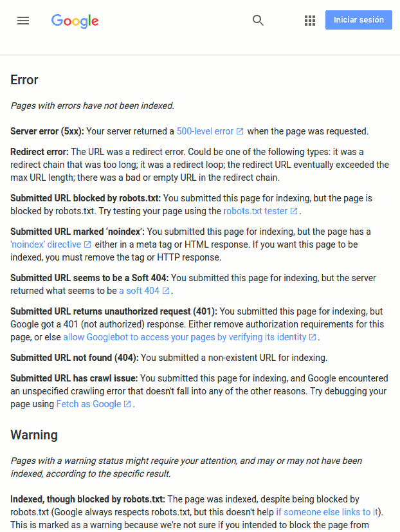This screenshot has height=532, width=400.
Task: Click external icon next to robots.txt tester
Action: 294,211
